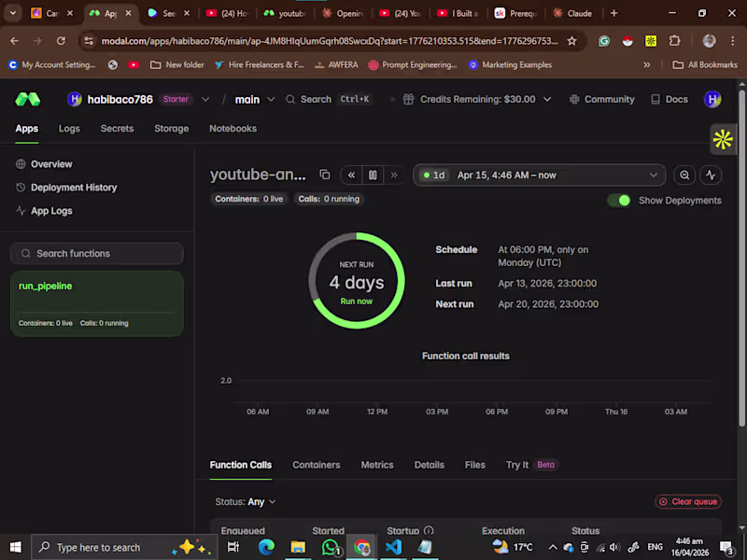Toggle the Show Deployments switch
747x560 pixels.
pos(619,201)
